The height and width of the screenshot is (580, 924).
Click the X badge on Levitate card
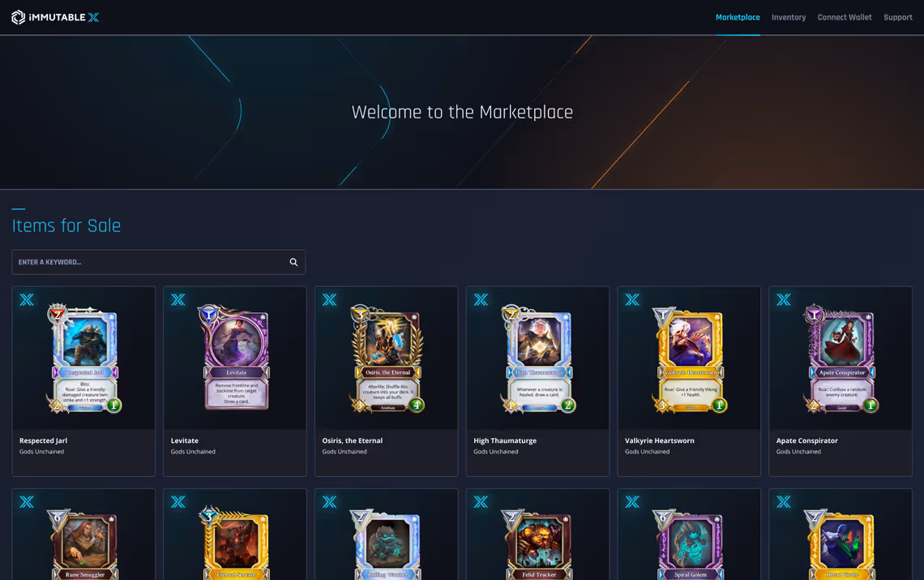click(178, 300)
